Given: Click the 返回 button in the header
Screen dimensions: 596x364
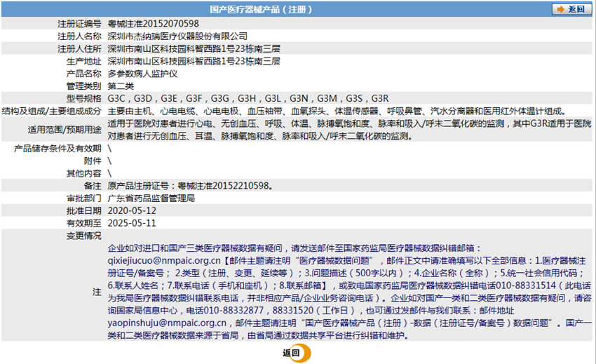Looking at the screenshot, I should click(571, 9).
